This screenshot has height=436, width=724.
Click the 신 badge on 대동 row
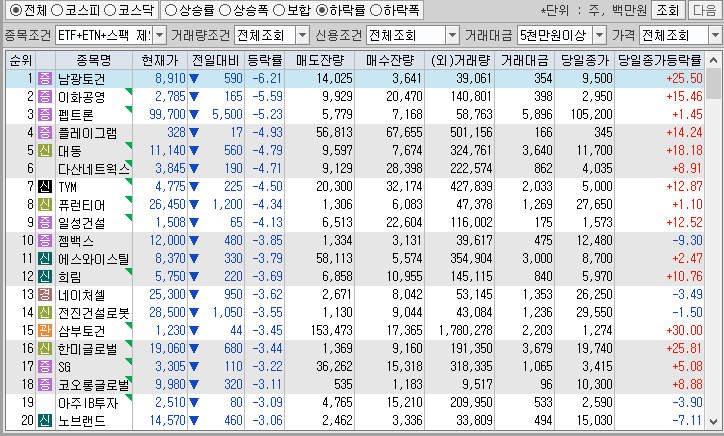pyautogui.click(x=45, y=151)
